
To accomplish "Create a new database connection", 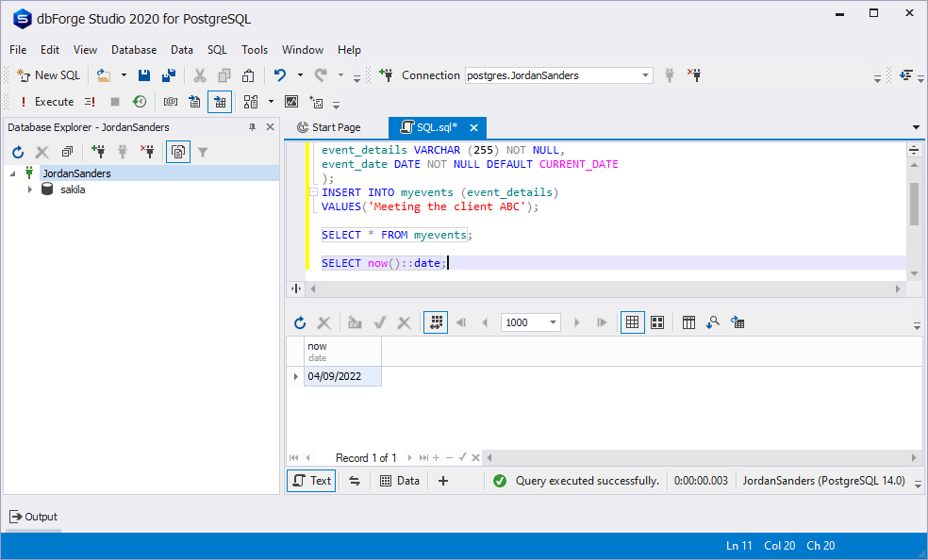I will [99, 151].
